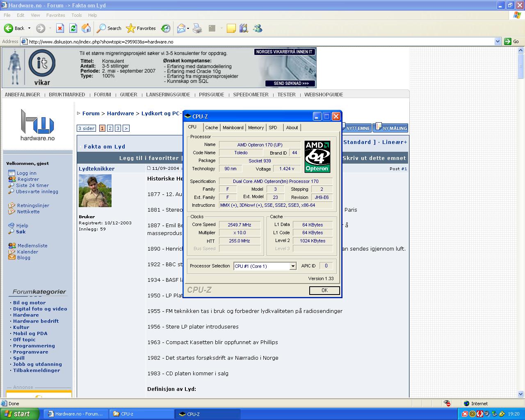Screen dimensions: 525x420
Task: Switch to the About tab in CPU-Z
Action: pyautogui.click(x=292, y=128)
